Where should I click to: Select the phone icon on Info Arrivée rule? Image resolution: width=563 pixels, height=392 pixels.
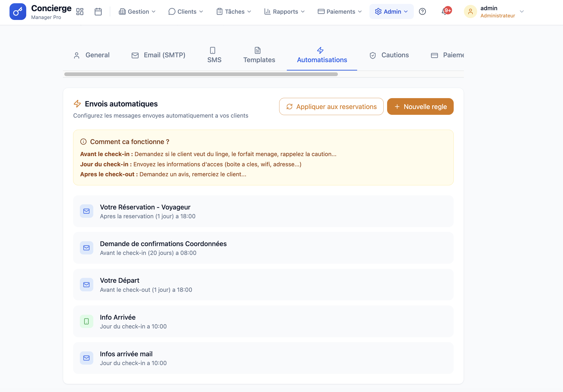tap(86, 321)
